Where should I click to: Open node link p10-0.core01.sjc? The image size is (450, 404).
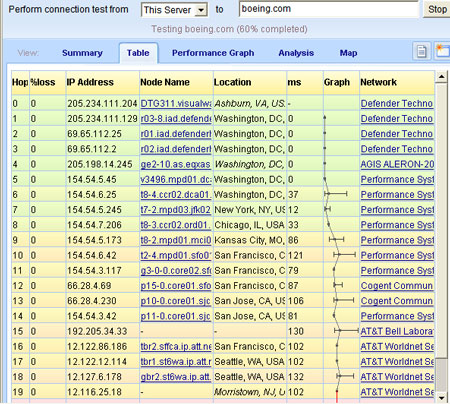coord(176,301)
